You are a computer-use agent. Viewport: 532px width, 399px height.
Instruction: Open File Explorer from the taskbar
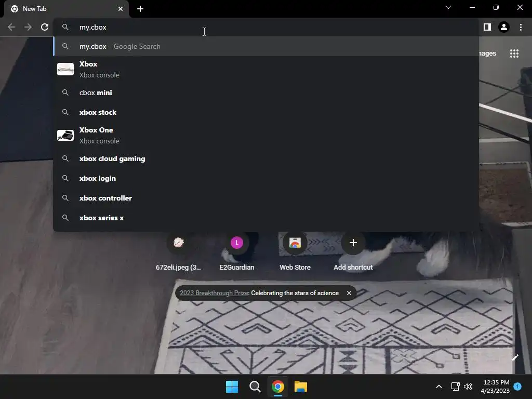(301, 387)
